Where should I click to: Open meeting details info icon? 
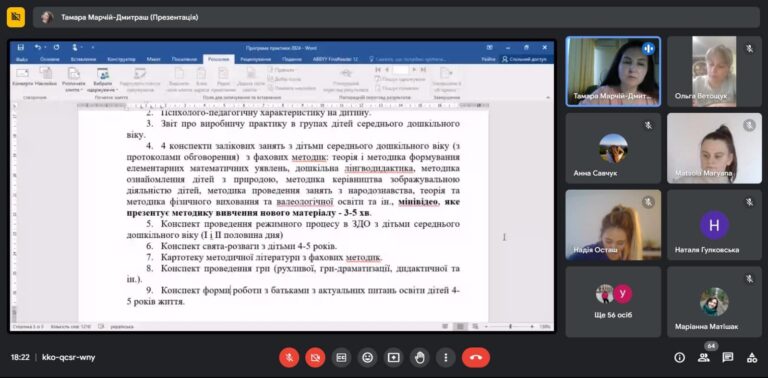click(x=679, y=357)
